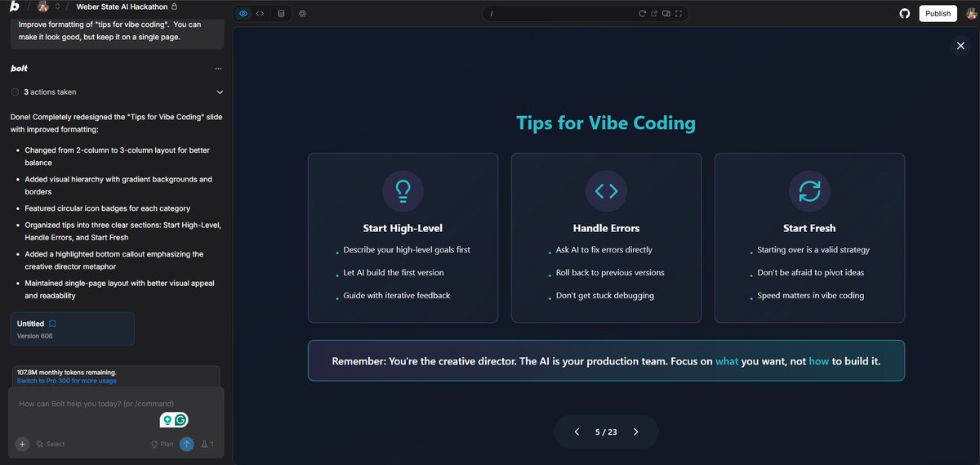Click the Grammarly icon in the prompt box
Screen dimensions: 980x465
pyautogui.click(x=181, y=420)
